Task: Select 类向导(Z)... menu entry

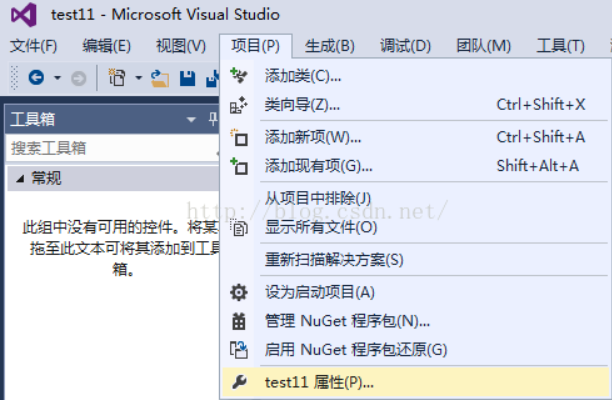Action: click(415, 105)
